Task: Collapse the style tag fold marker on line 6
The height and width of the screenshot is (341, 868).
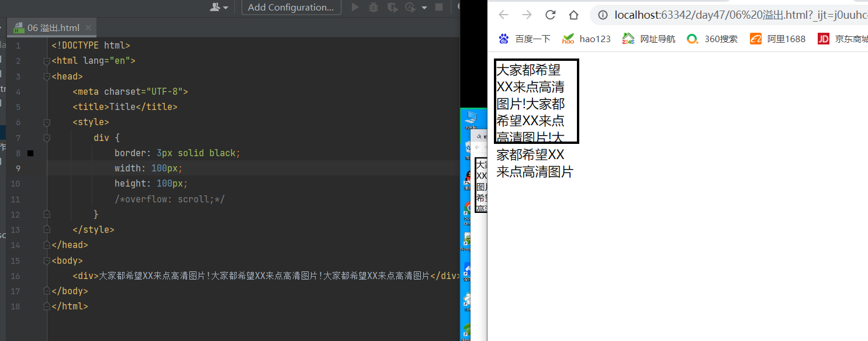Action: pyautogui.click(x=47, y=122)
